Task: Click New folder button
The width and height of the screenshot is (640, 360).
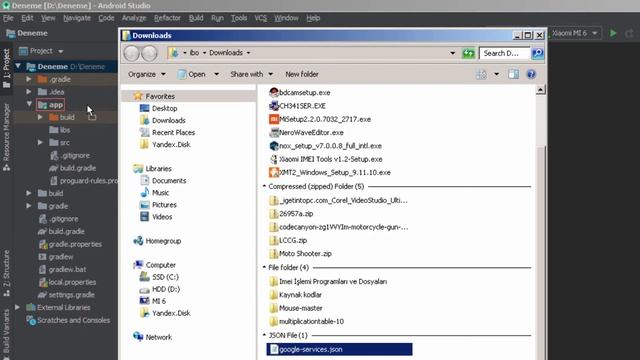Action: (x=302, y=74)
